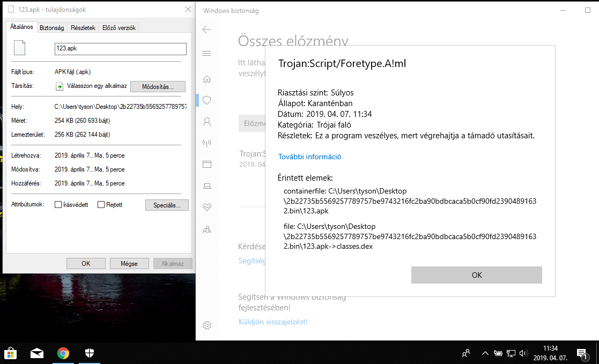Click the 123.apk filename field
This screenshot has height=364, width=599.
coord(120,48)
